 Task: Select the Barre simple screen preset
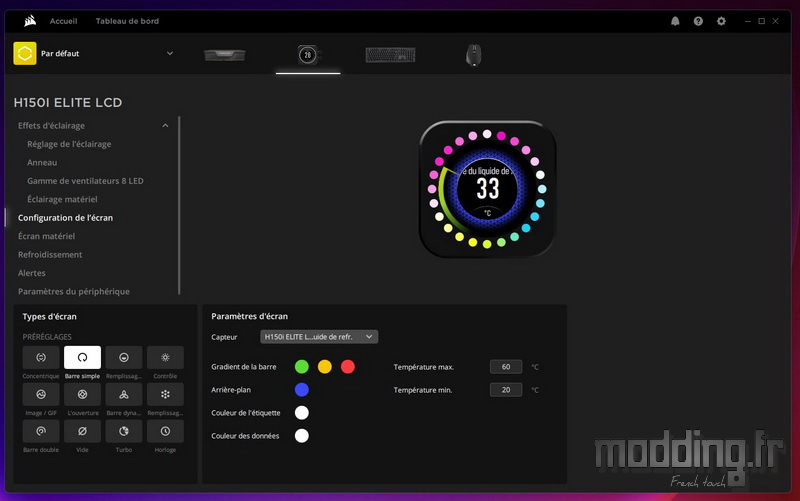point(82,358)
